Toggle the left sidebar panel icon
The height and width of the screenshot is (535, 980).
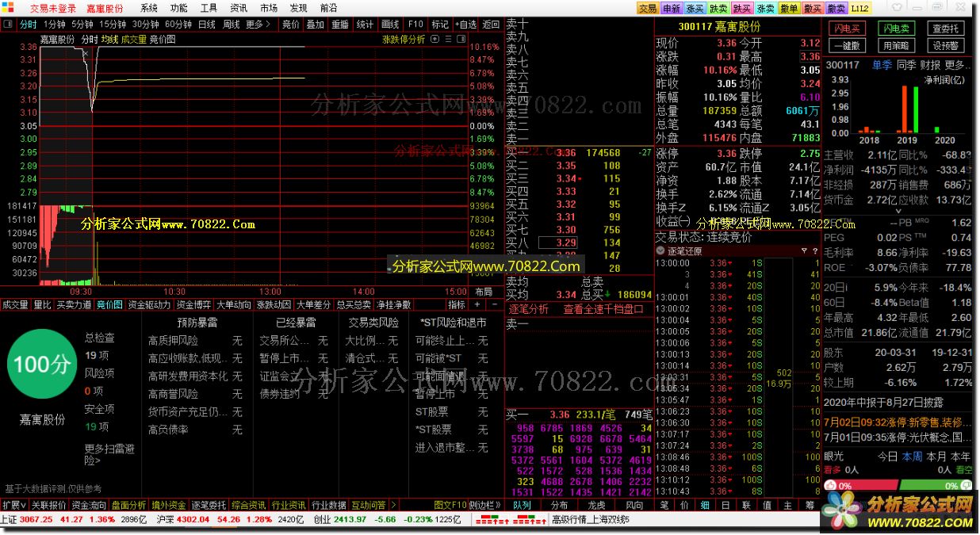(x=8, y=25)
